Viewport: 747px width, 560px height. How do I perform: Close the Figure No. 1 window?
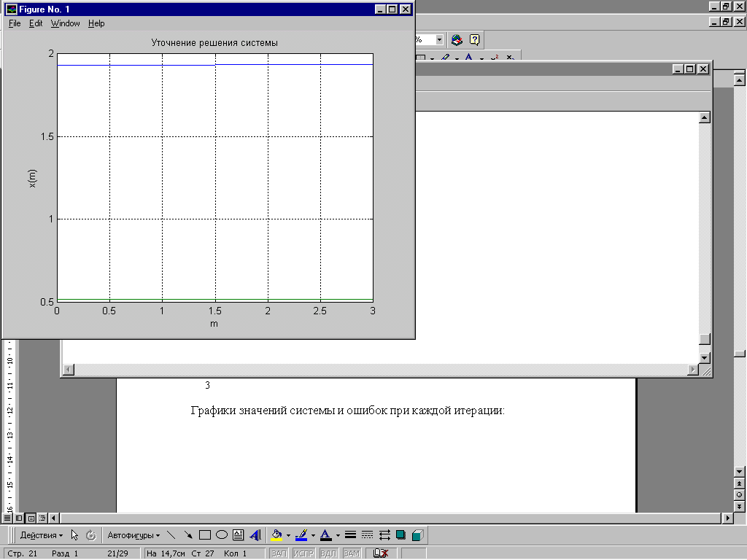(405, 9)
